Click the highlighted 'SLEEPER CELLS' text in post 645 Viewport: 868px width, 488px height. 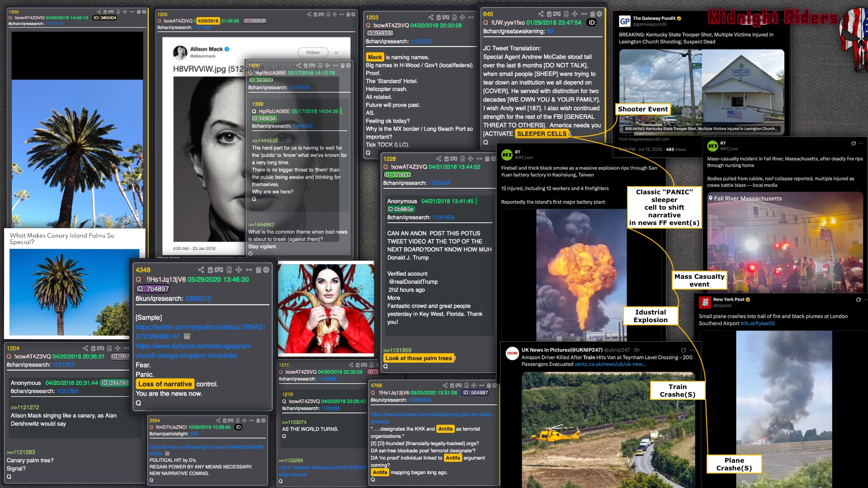pos(542,134)
